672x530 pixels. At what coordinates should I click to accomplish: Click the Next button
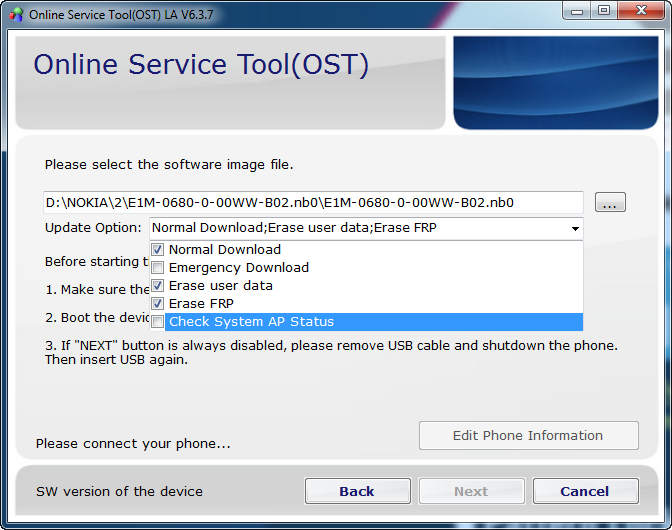point(471,491)
